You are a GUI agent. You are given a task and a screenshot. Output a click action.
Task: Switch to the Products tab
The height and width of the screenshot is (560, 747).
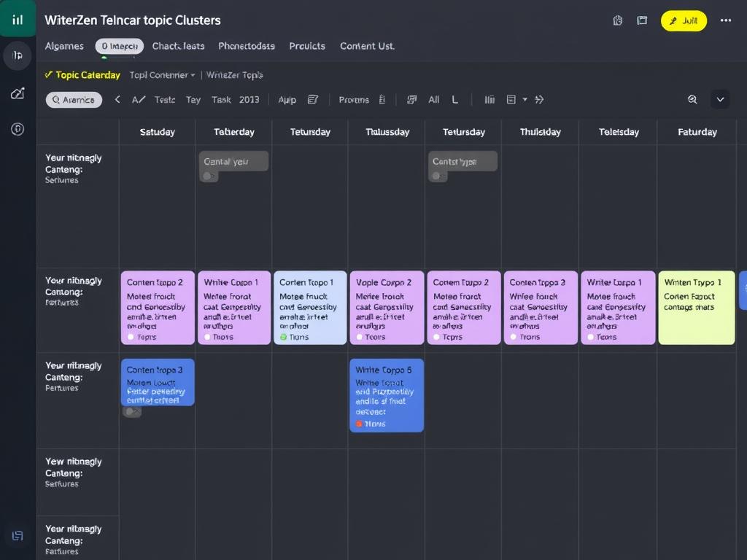pos(307,46)
